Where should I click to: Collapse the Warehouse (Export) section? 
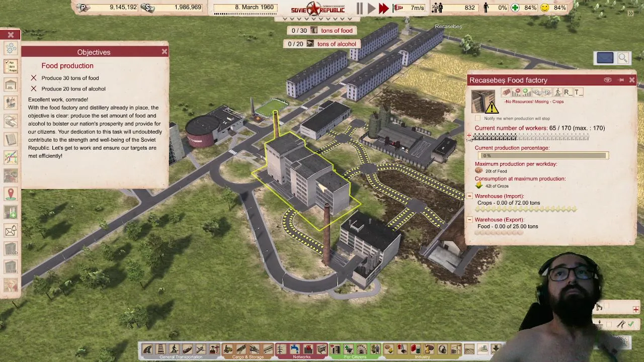(x=469, y=220)
